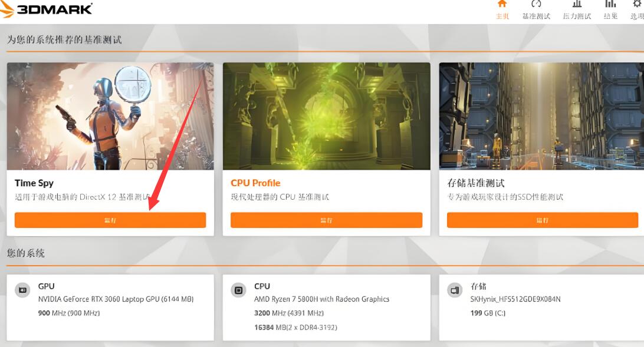Run the CPU Profile benchmark
Screen dimensions: 644x347
327,220
